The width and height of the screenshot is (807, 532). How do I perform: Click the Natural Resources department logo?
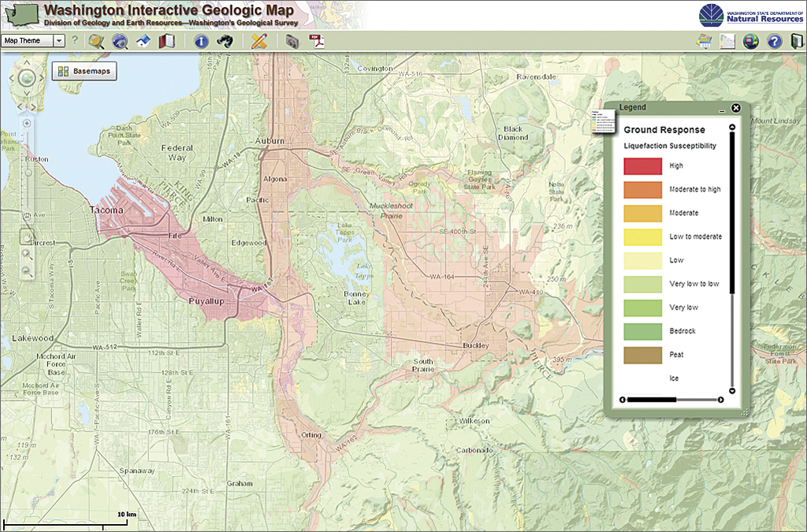pos(751,15)
